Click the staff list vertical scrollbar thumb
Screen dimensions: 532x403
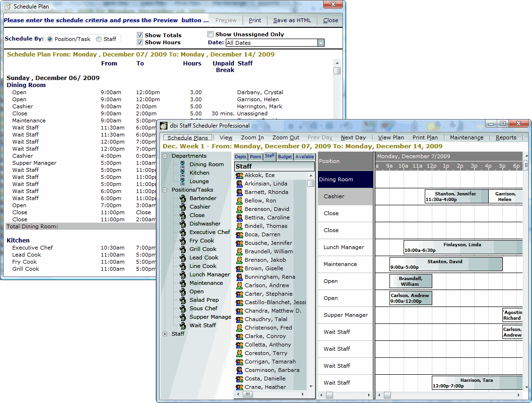pyautogui.click(x=310, y=183)
